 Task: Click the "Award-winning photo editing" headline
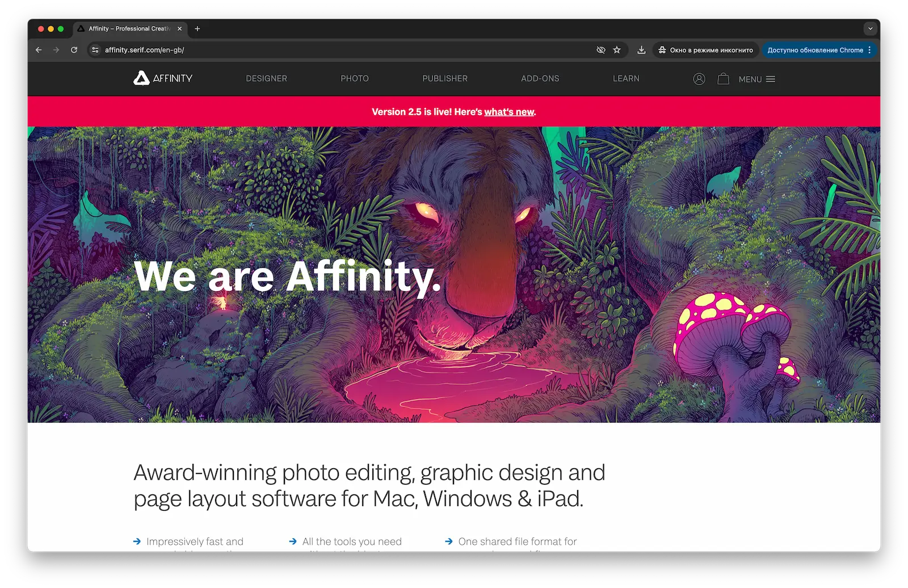pos(369,485)
